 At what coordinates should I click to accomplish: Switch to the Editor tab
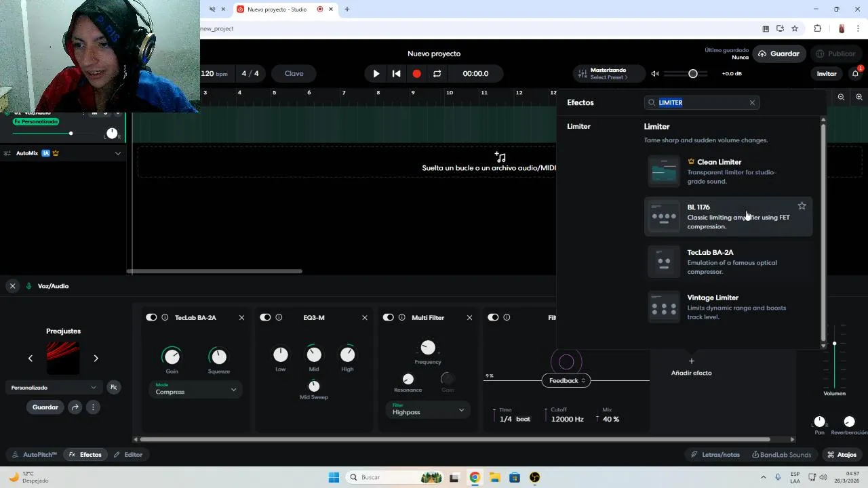(128, 455)
